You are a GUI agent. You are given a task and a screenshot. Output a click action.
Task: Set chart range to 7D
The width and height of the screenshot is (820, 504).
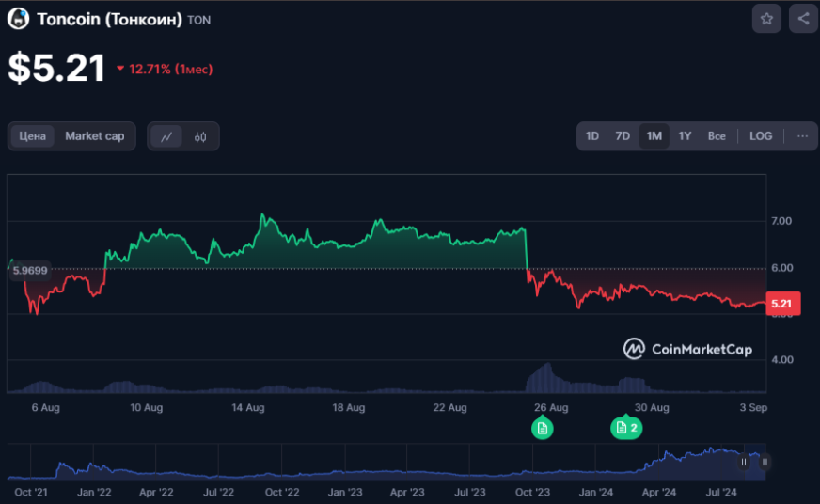pos(623,136)
